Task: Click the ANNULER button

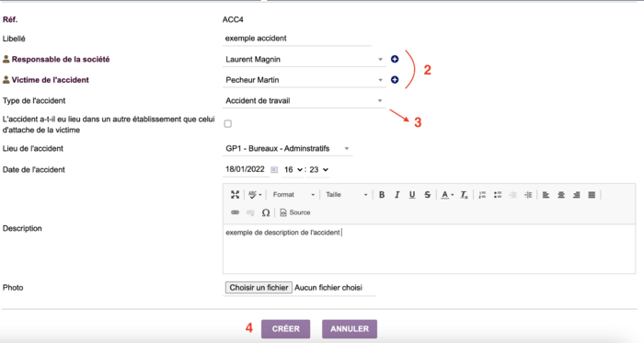Action: 350,329
